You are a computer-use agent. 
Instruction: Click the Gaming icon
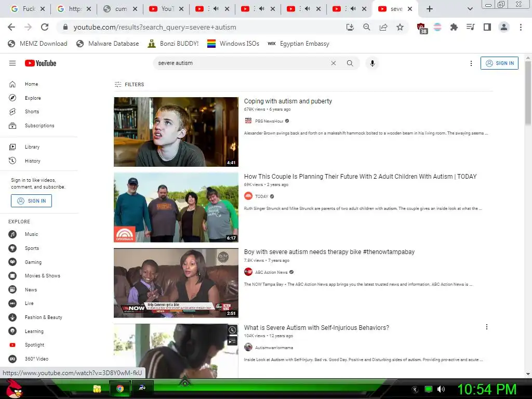click(12, 262)
